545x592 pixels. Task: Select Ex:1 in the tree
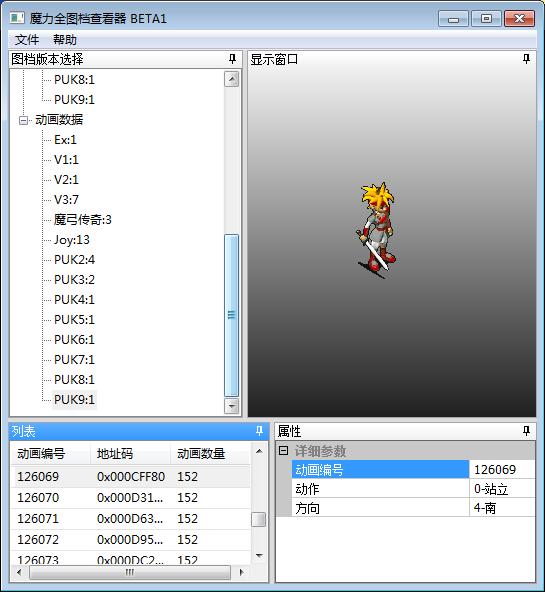coord(65,140)
